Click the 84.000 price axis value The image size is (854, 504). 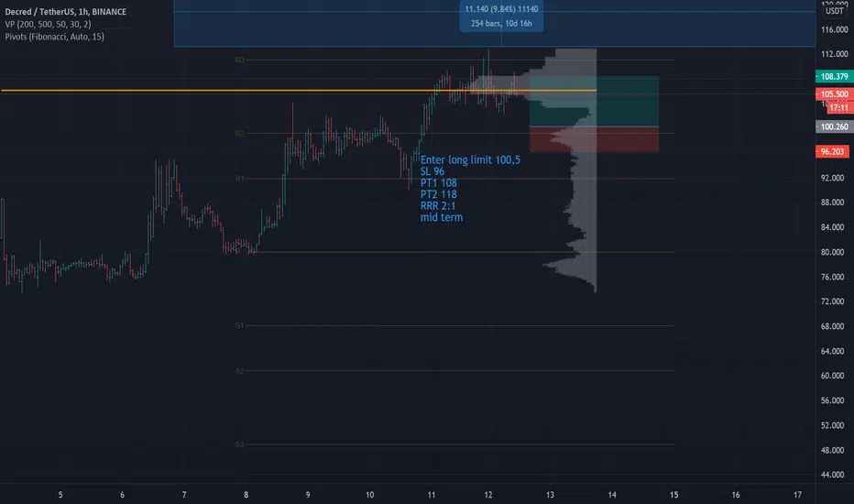pos(832,227)
